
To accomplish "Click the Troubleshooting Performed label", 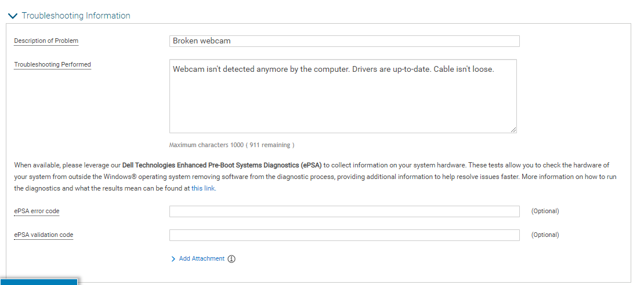I will click(52, 65).
